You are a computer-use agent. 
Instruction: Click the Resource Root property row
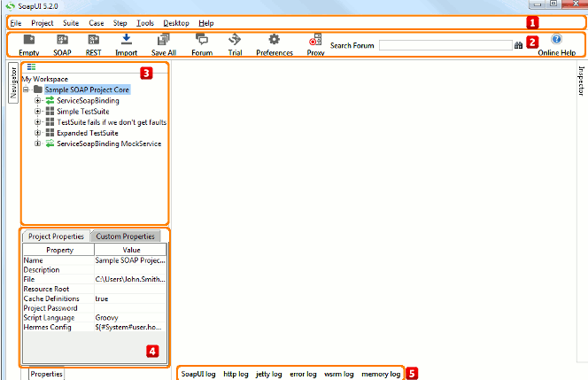pyautogui.click(x=95, y=289)
